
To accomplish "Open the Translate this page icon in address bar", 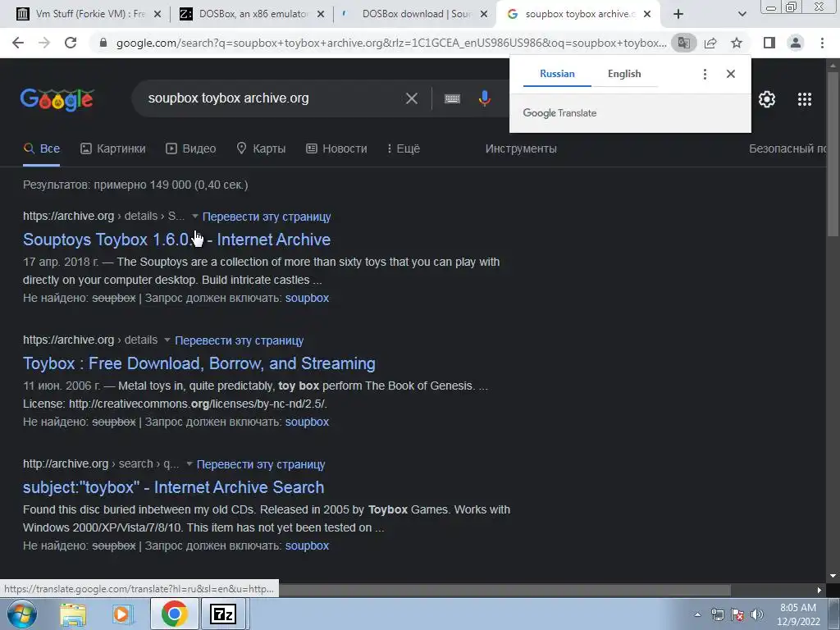I will (x=683, y=43).
